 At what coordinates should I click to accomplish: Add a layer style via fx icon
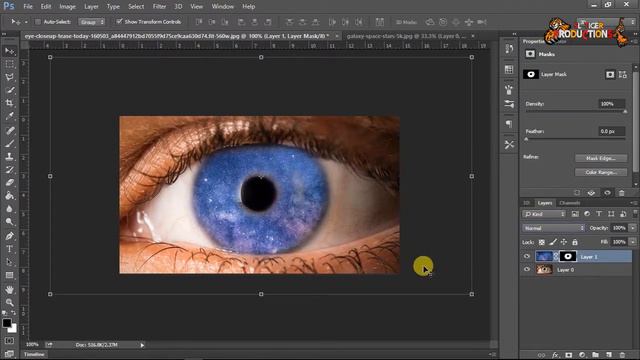pyautogui.click(x=555, y=355)
